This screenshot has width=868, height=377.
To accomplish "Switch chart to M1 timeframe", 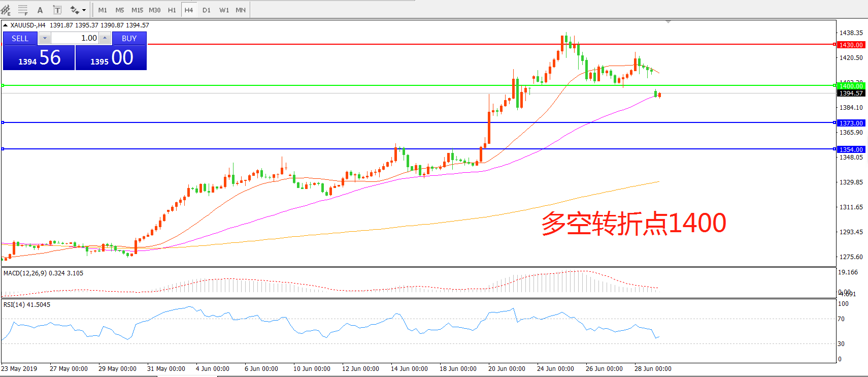I will (103, 10).
